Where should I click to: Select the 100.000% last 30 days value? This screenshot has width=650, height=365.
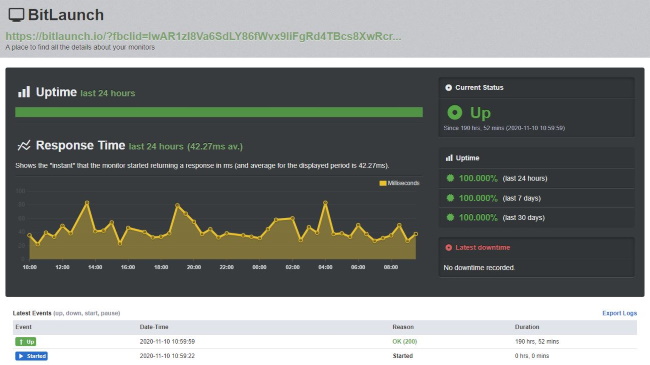point(478,217)
